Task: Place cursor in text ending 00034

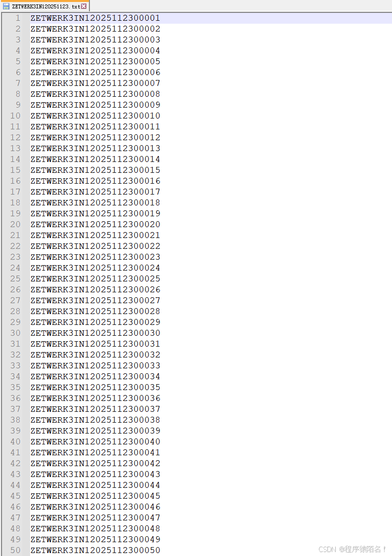Action: (95, 376)
